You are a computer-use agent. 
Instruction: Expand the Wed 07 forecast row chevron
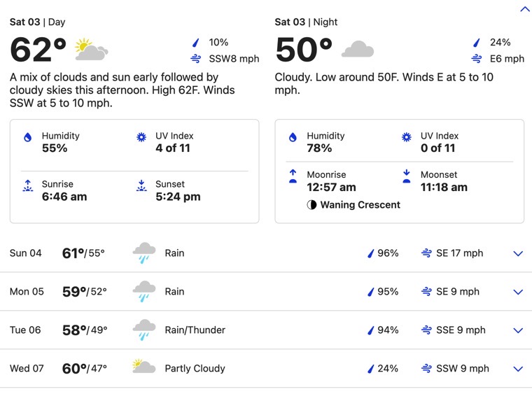518,369
